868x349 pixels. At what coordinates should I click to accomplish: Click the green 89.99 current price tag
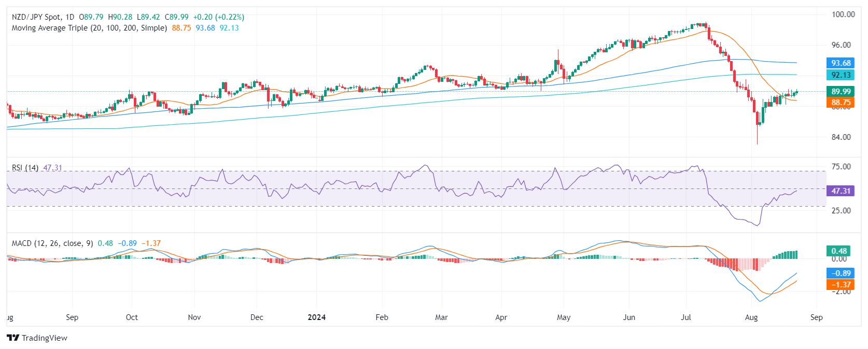point(841,92)
